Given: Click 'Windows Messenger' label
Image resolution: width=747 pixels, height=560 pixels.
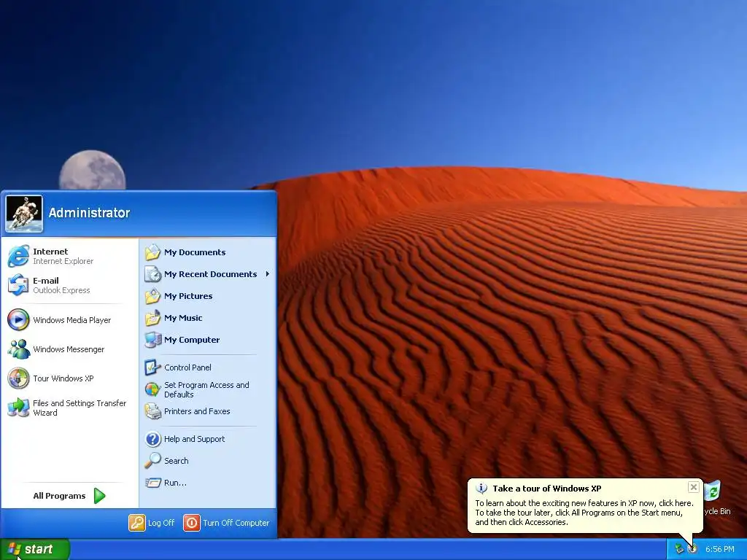Looking at the screenshot, I should [x=69, y=349].
